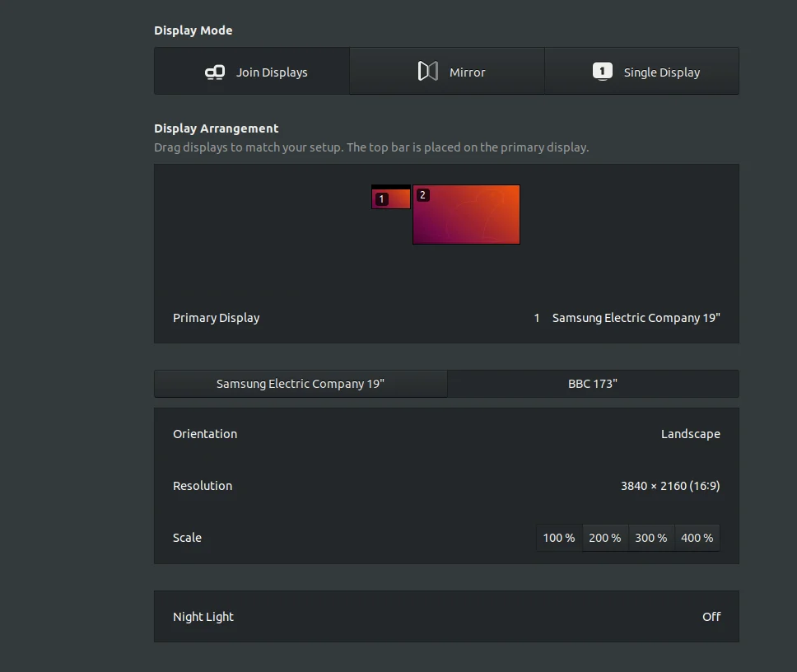Set scale to 300 %
The height and width of the screenshot is (672, 797).
click(x=651, y=538)
